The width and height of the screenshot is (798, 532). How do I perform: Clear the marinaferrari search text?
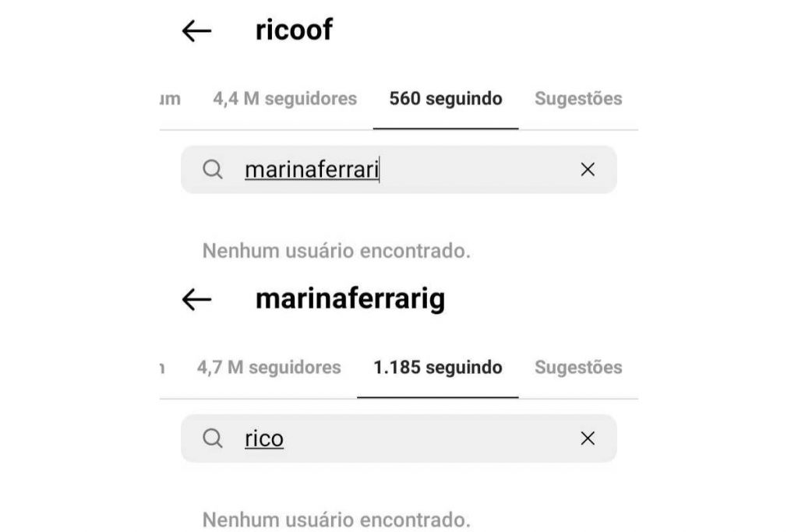[x=588, y=170]
